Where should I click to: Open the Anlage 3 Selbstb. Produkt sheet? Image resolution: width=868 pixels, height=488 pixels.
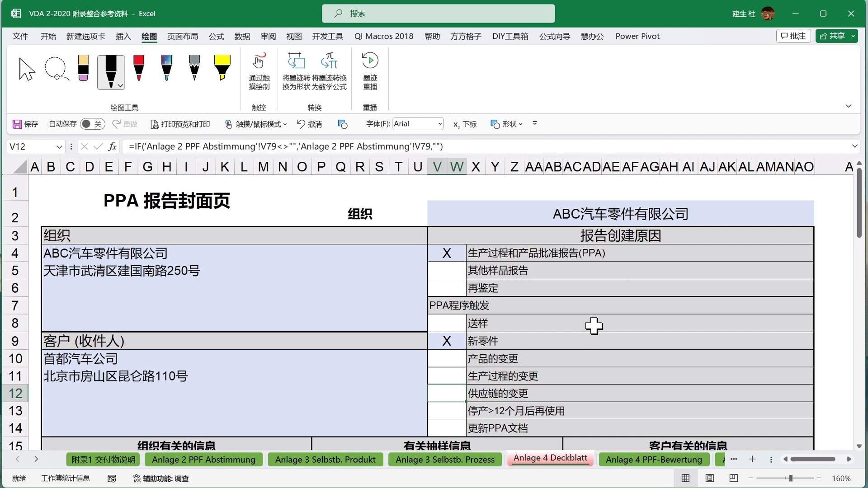coord(325,460)
